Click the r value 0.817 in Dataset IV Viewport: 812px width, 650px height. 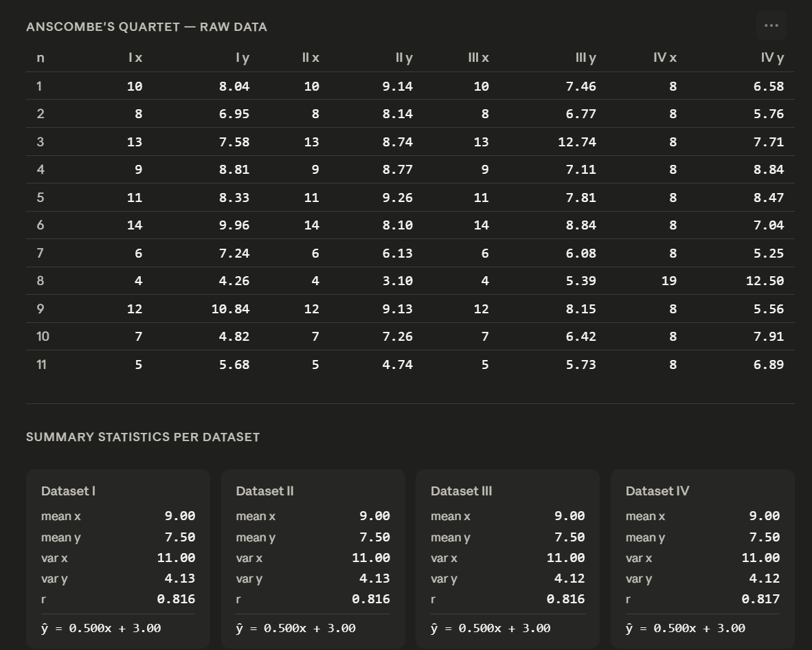tap(760, 599)
